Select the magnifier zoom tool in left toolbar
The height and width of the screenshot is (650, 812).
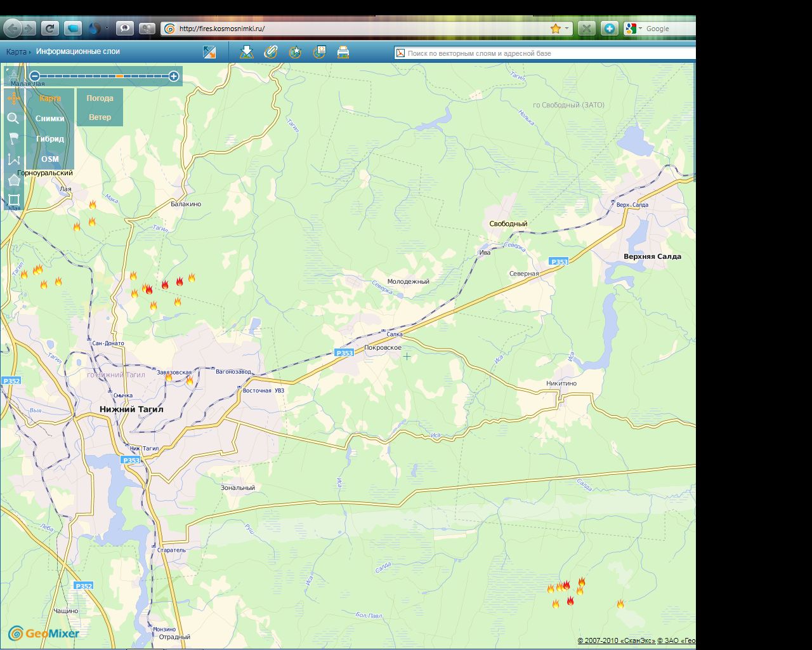tap(13, 118)
